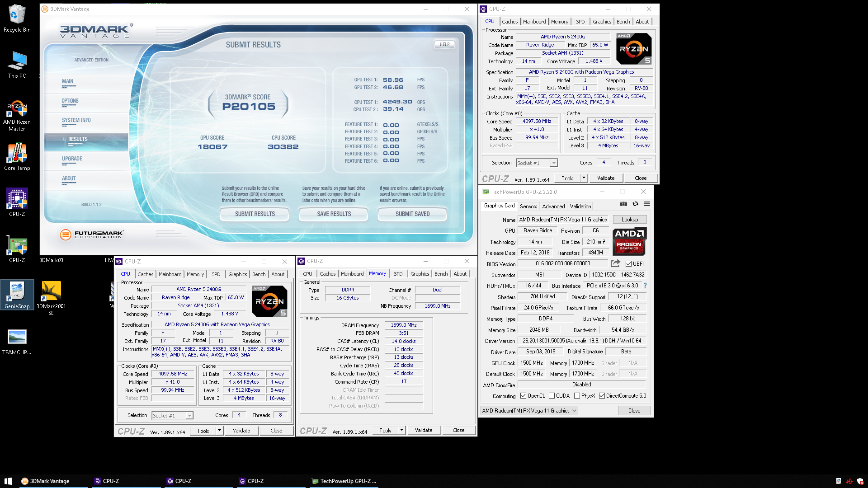Click the 3DMark score P20105
Image resolution: width=868 pixels, height=488 pixels.
tap(249, 107)
